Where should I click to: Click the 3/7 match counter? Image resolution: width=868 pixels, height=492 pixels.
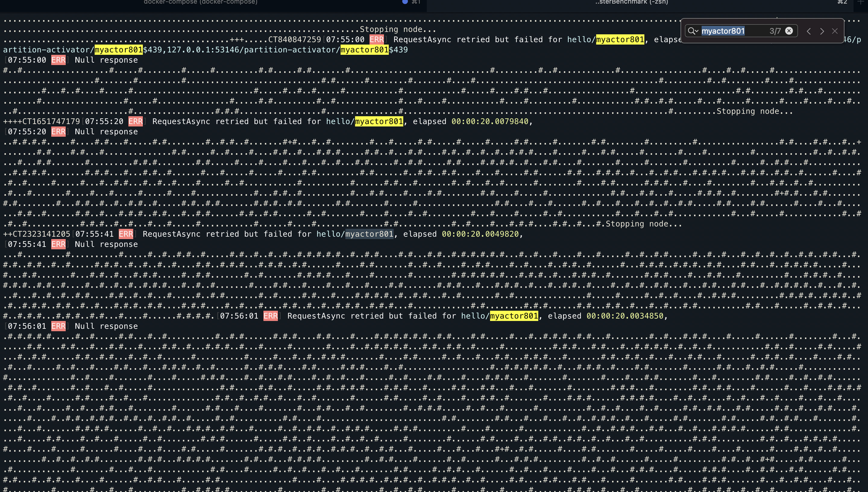(x=775, y=31)
